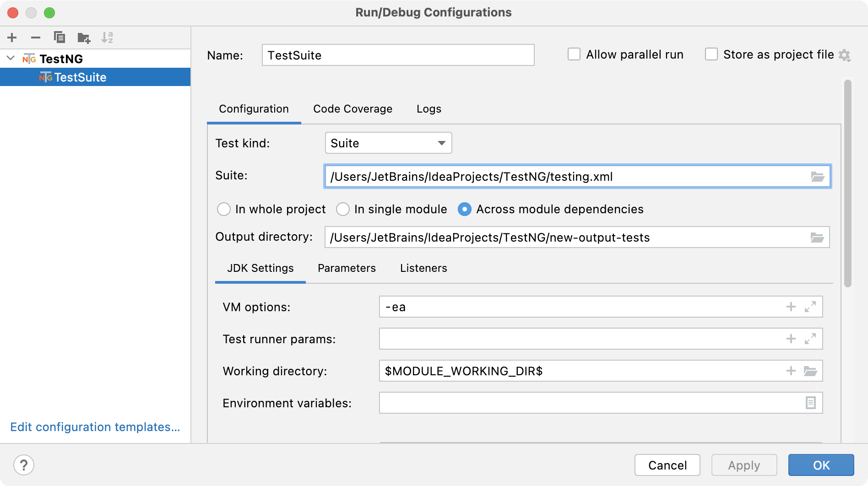Create new folder via folder icon
The height and width of the screenshot is (486, 868).
coord(84,38)
